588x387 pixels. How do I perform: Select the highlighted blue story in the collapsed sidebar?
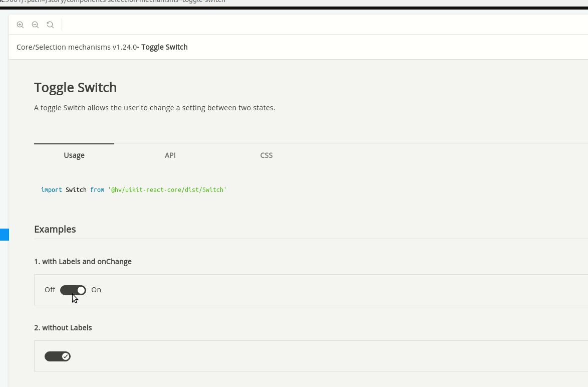5,234
